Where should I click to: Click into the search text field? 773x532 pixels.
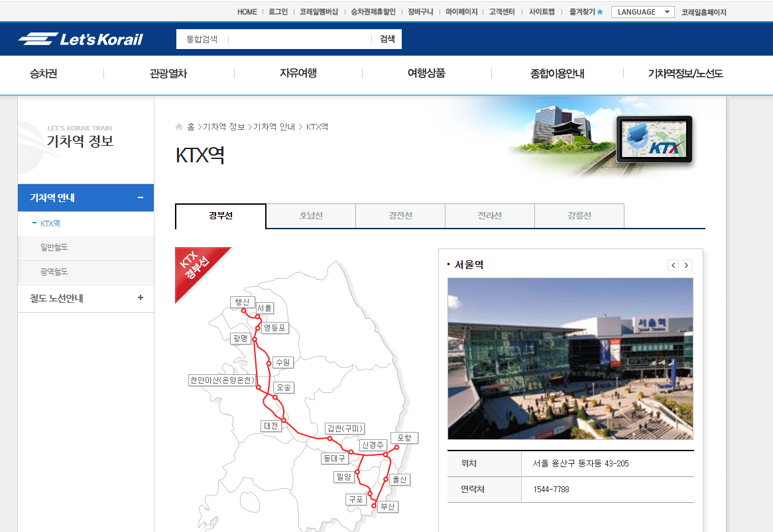(x=300, y=39)
